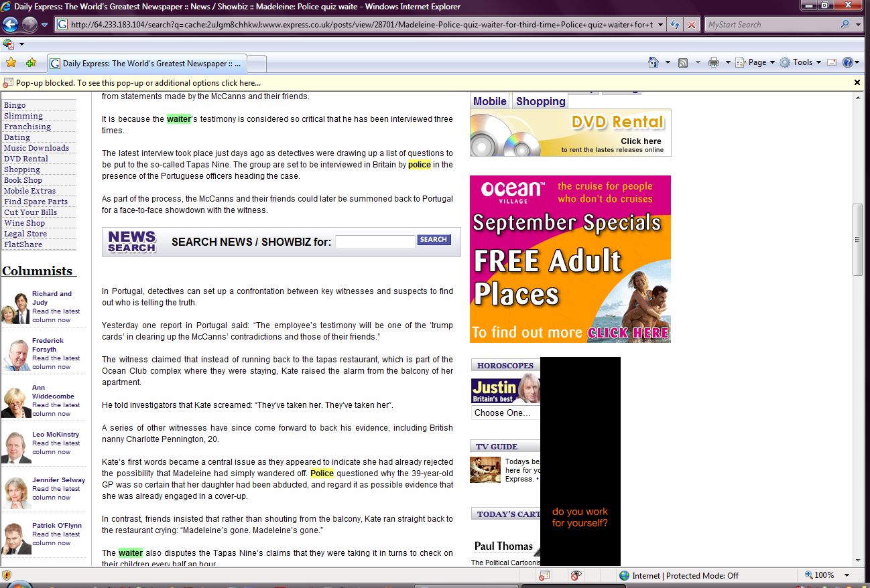Click the news search text field
The width and height of the screenshot is (870, 588).
(x=375, y=242)
